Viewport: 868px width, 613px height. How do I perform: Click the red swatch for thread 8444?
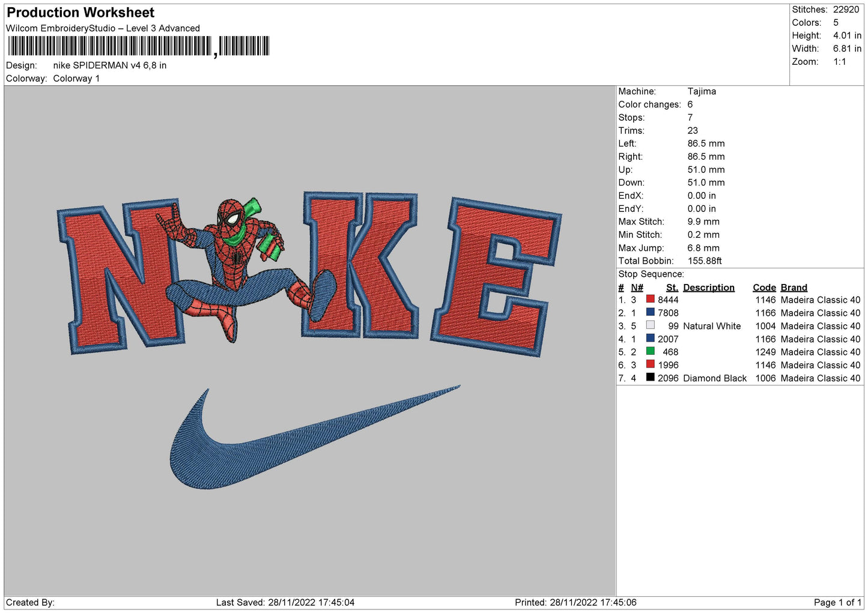650,299
